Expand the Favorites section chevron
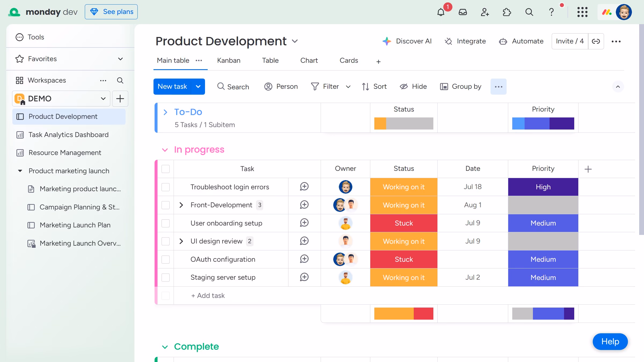644x362 pixels. [x=120, y=59]
